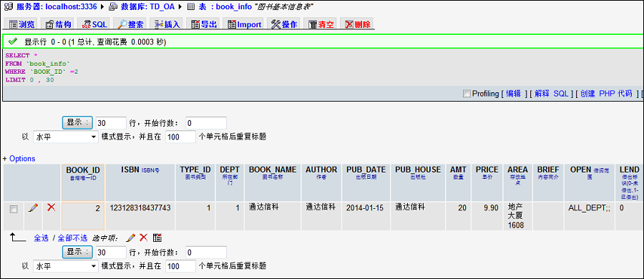
Task: Click the upper starting row field showing 0
Action: [x=206, y=123]
